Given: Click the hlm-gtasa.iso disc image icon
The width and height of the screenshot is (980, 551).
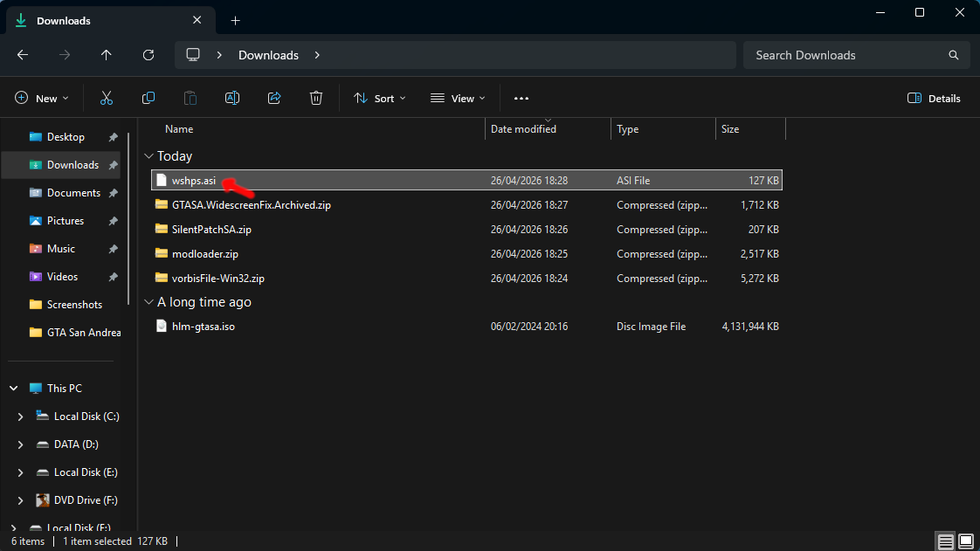Looking at the screenshot, I should point(162,326).
